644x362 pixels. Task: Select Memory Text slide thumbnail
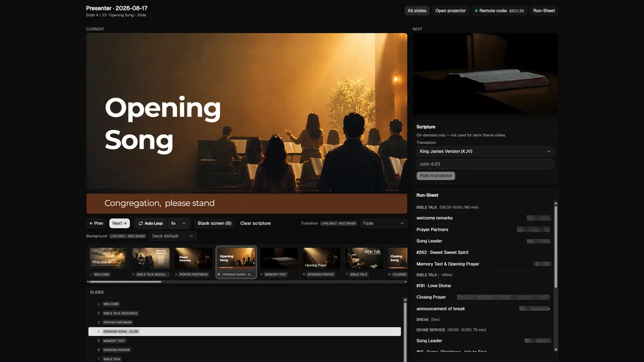click(x=279, y=262)
